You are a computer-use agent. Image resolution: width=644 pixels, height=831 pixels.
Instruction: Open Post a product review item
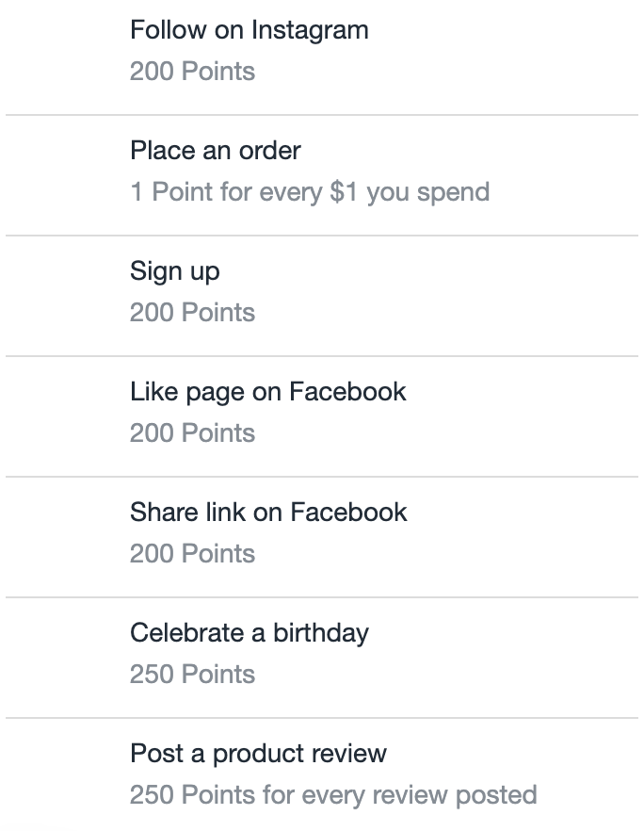tap(322, 774)
